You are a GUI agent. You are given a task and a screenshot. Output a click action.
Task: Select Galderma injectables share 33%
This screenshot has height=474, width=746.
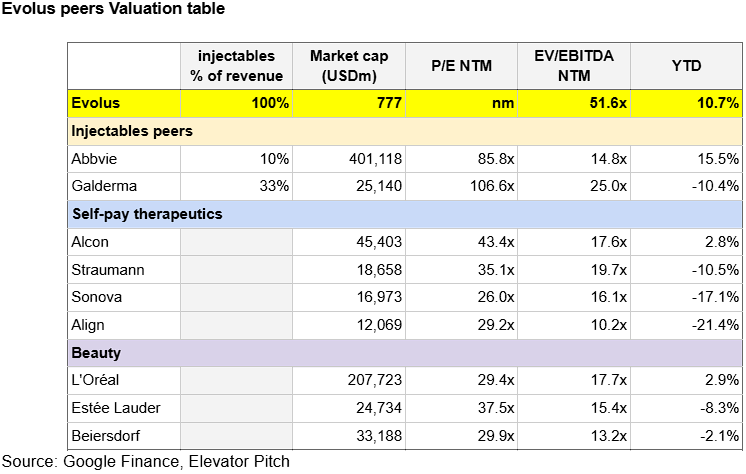click(274, 186)
